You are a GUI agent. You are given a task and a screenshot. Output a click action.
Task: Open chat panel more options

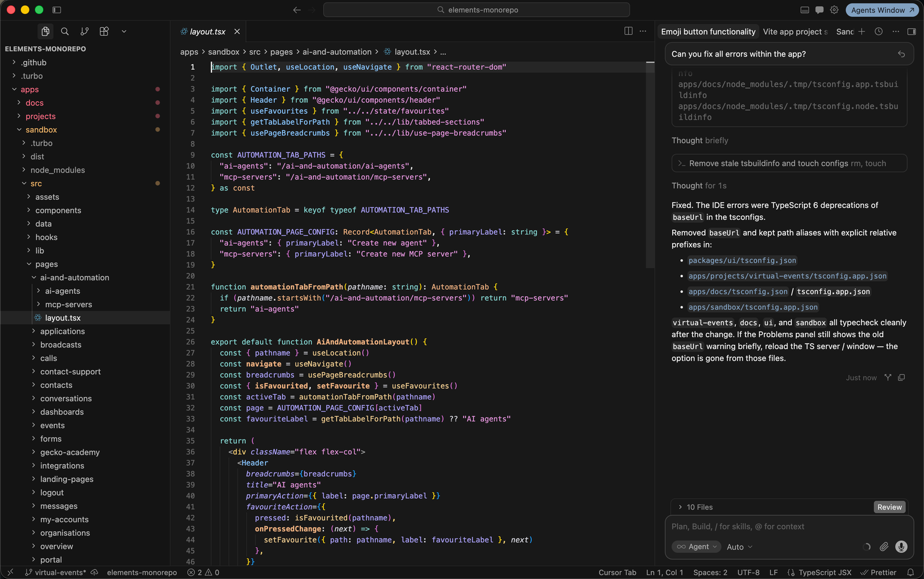point(896,31)
